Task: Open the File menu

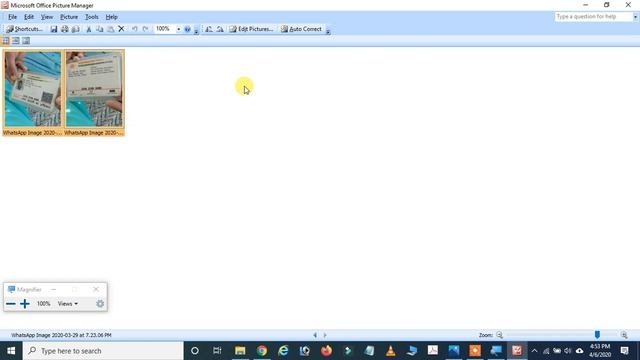Action: click(12, 17)
